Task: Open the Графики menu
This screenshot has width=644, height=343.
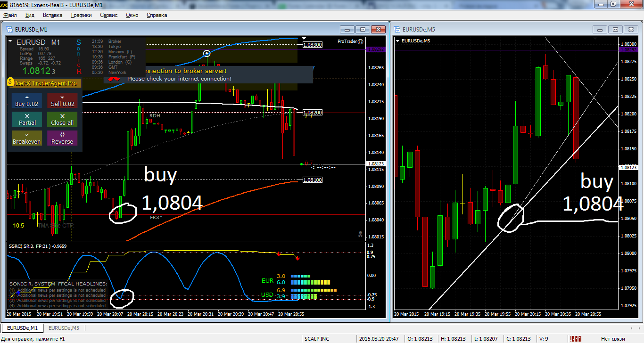Action: tap(82, 15)
